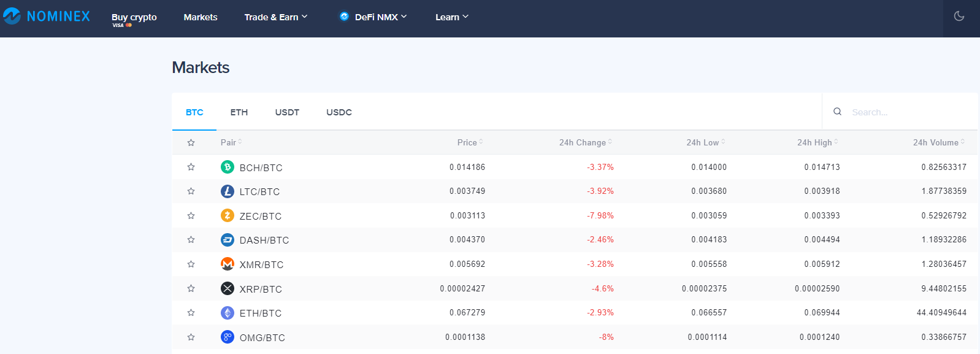
Task: Click the XRP coin icon
Action: (228, 288)
